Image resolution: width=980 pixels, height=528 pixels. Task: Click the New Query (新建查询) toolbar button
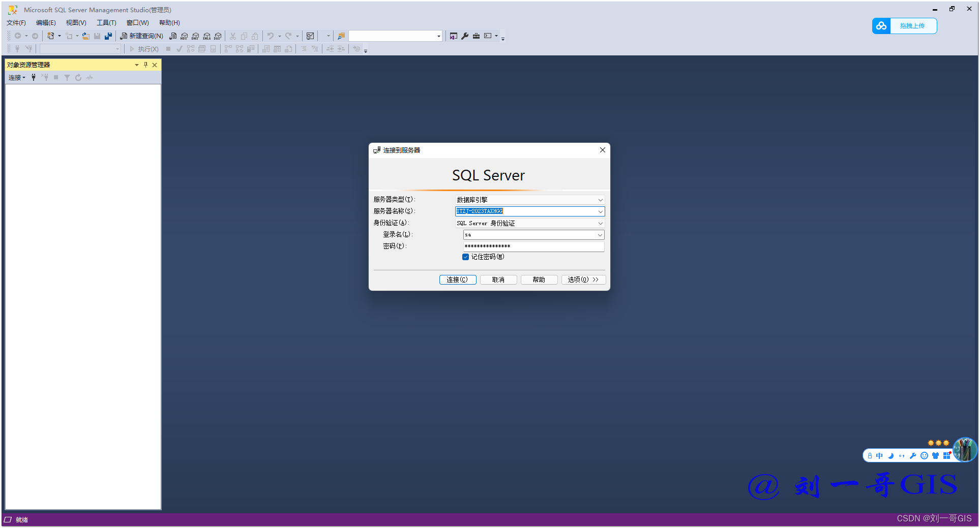(141, 36)
